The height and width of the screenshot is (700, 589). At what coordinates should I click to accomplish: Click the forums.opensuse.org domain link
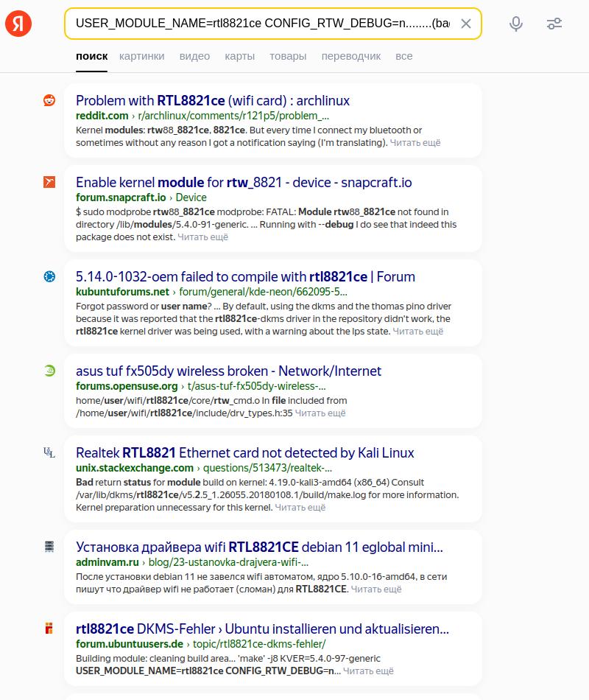click(127, 386)
